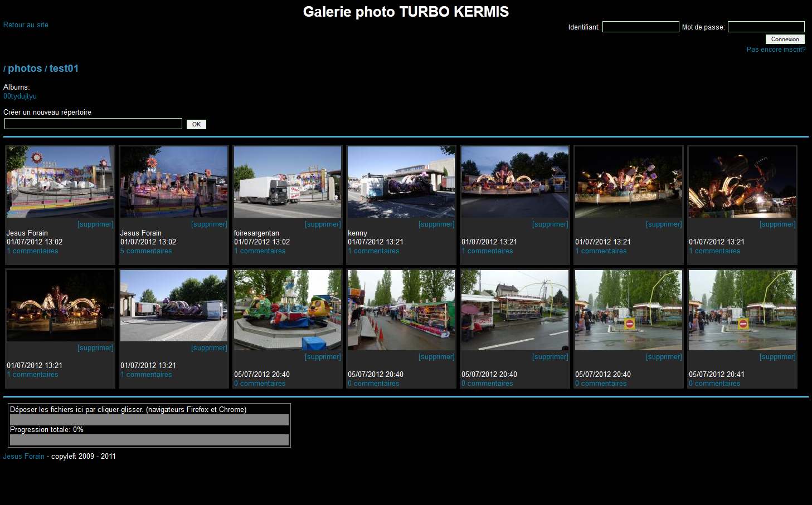
Task: Open crepes stand thumbnail
Action: click(x=515, y=310)
